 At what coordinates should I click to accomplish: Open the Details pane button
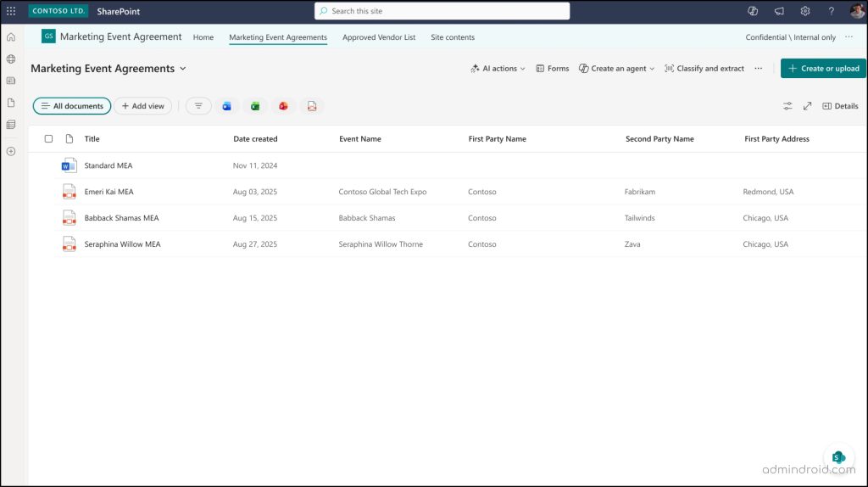(x=840, y=106)
